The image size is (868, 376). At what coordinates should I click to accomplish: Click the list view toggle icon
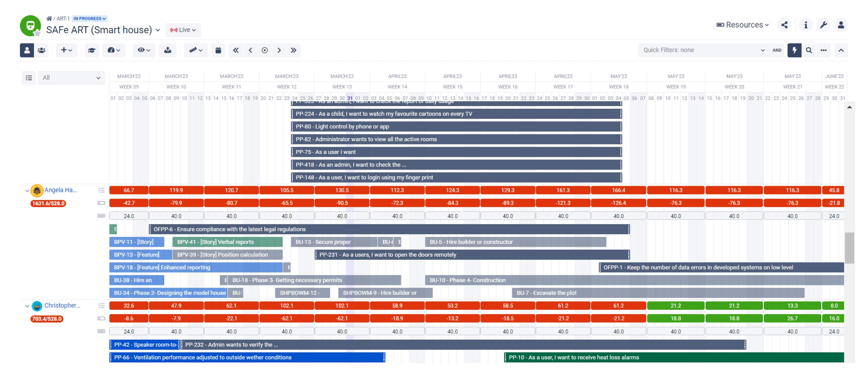(x=29, y=78)
